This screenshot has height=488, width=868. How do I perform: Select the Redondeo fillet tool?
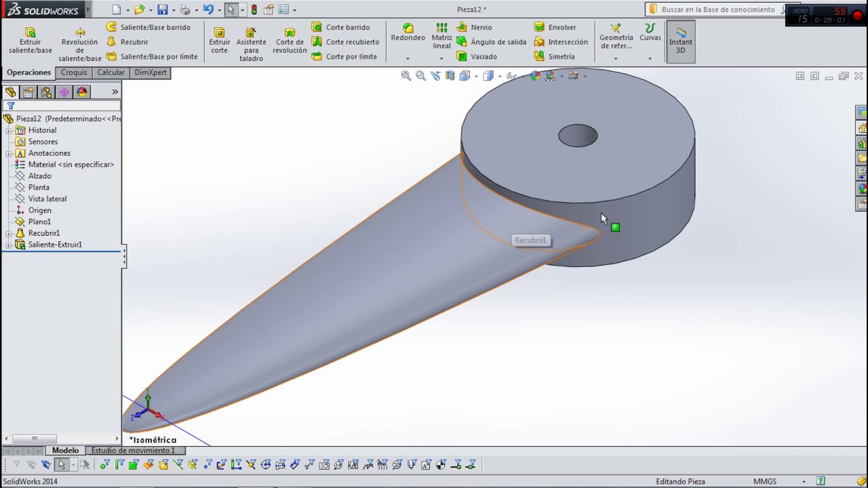click(x=408, y=32)
